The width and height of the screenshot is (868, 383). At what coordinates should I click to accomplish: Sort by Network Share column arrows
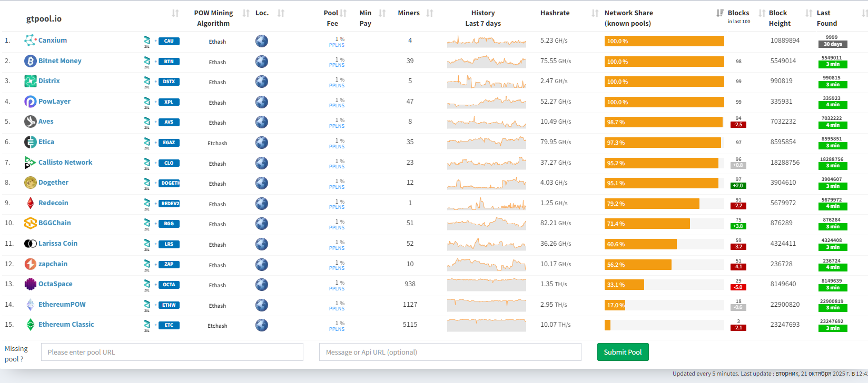pyautogui.click(x=719, y=13)
